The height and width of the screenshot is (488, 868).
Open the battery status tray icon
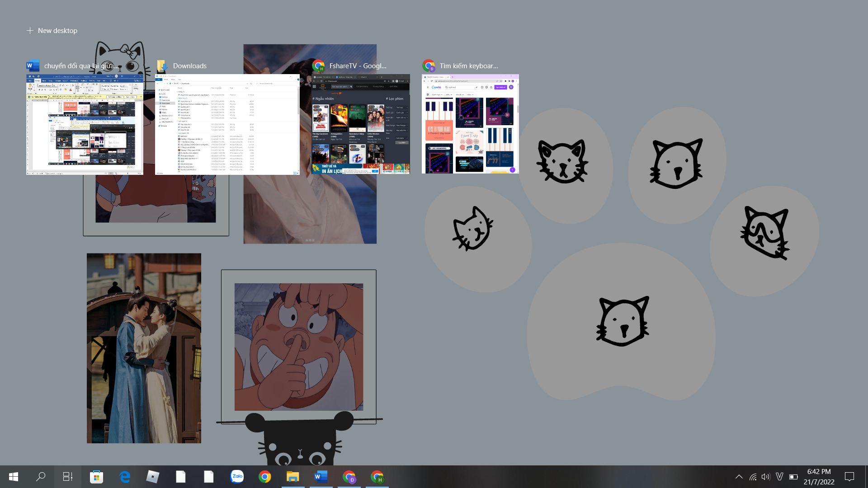click(793, 477)
